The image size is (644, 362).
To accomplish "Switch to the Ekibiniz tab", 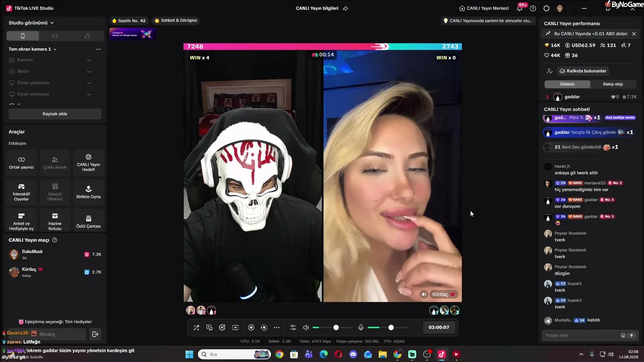I will click(567, 84).
